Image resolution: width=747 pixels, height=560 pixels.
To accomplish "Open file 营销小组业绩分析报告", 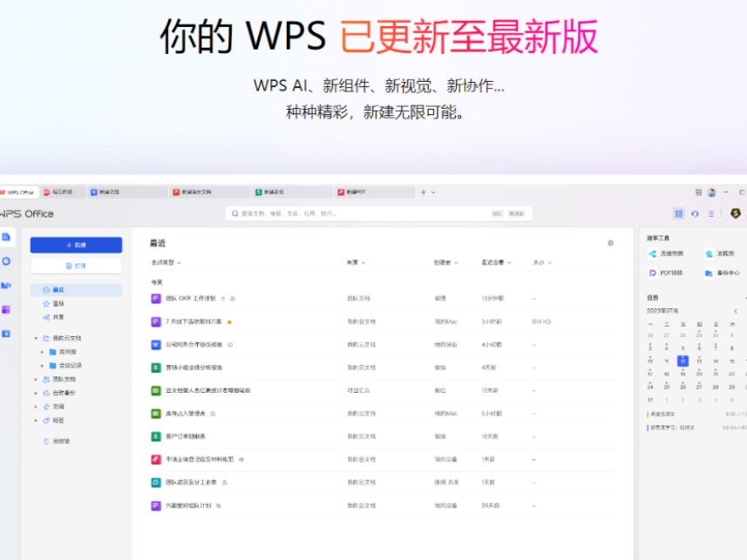I will [x=194, y=368].
